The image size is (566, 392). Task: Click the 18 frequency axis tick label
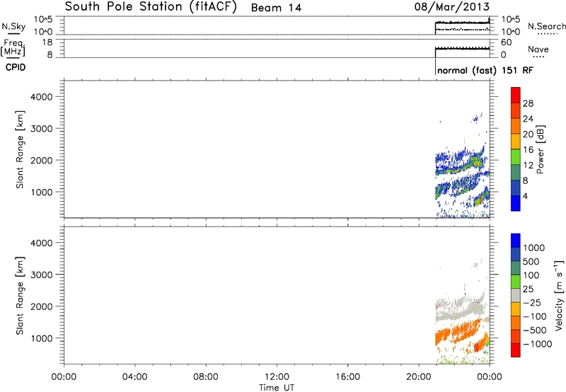(47, 42)
